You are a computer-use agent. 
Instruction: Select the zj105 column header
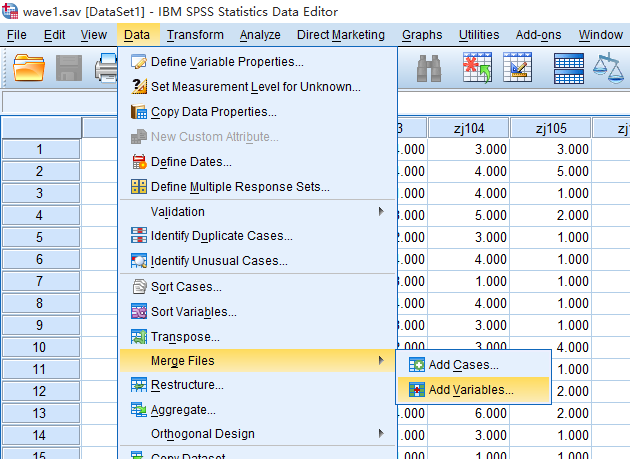[550, 128]
